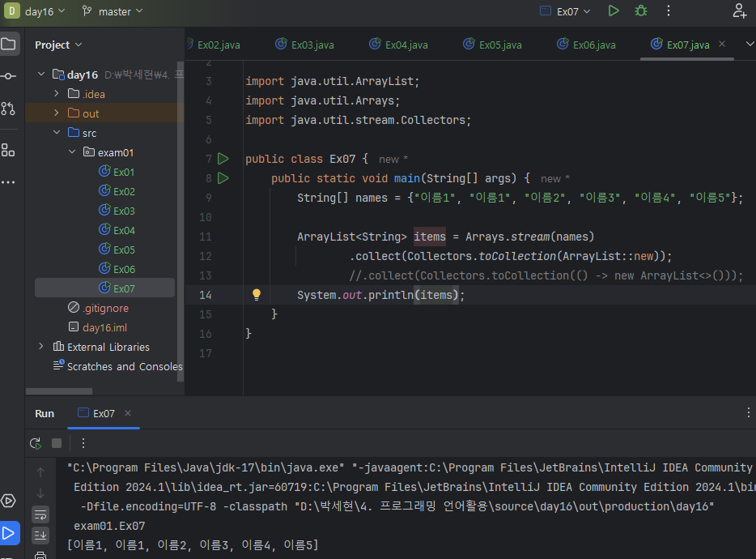The width and height of the screenshot is (756, 559).
Task: Run Ex07 with the green play button
Action: coord(614,11)
